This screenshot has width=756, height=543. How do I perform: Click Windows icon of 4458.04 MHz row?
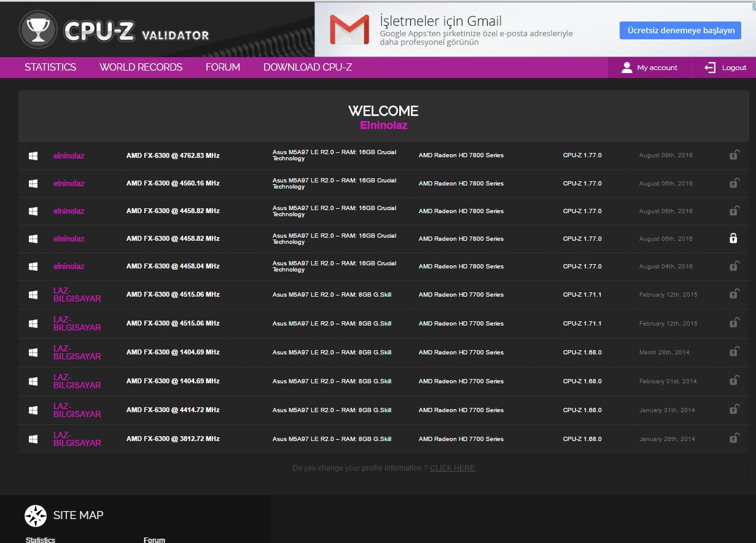(x=33, y=267)
